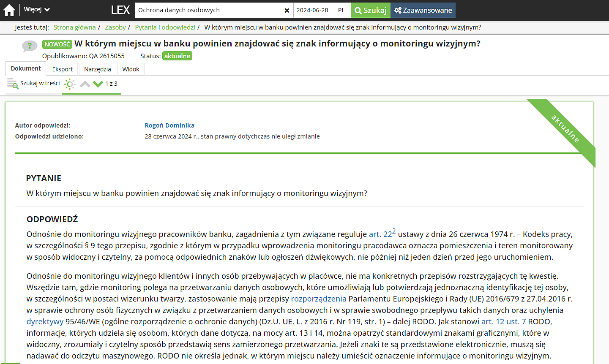Viewport: 609px width, 364px height.
Task: Clear the search field with the X
Action: pos(287,11)
